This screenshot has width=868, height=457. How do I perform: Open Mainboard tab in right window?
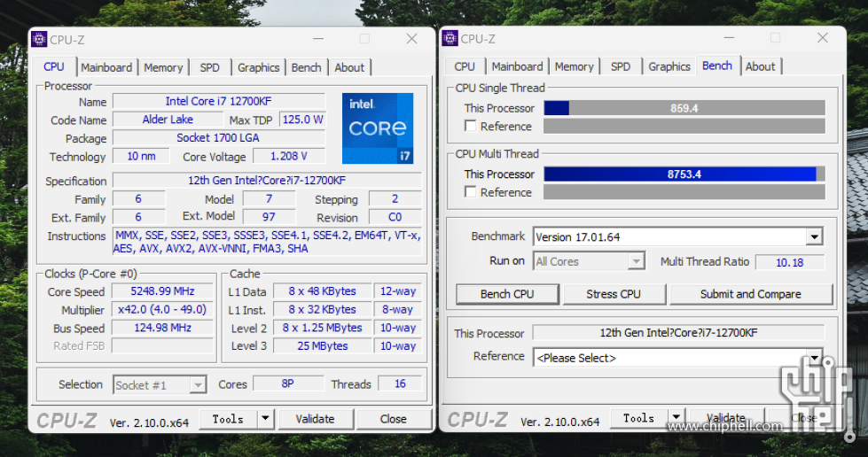pyautogui.click(x=517, y=66)
